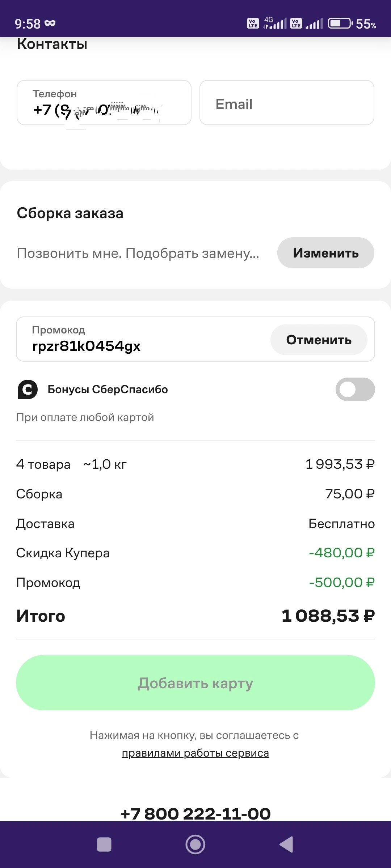Cancel promo code with Отменить button
The width and height of the screenshot is (391, 868).
pyautogui.click(x=319, y=340)
